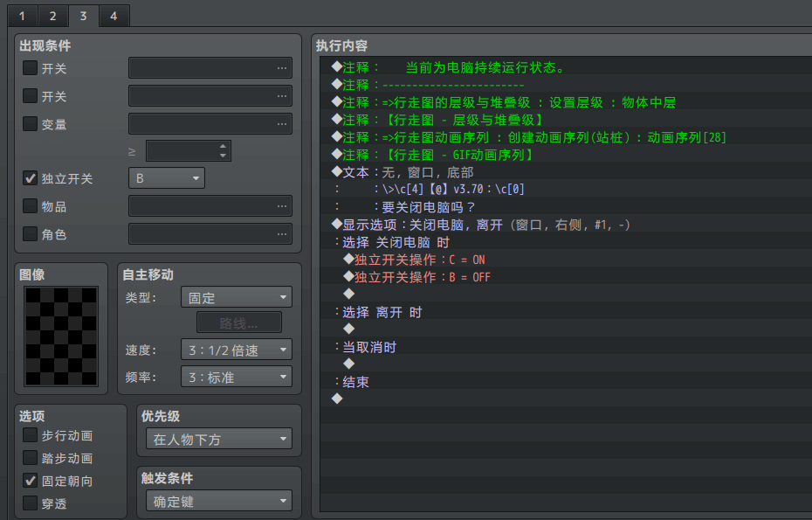812x520 pixels.
Task: Open event page tab 4
Action: (114, 16)
